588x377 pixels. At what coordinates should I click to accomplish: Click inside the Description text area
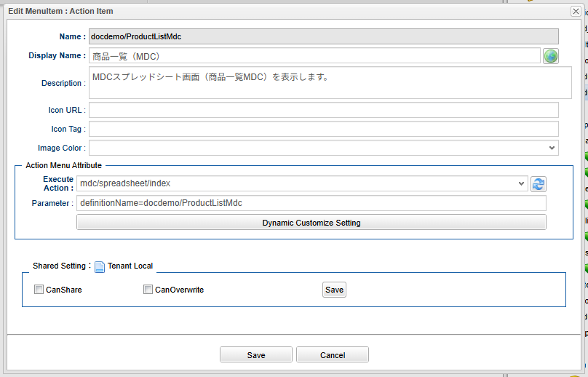[330, 82]
